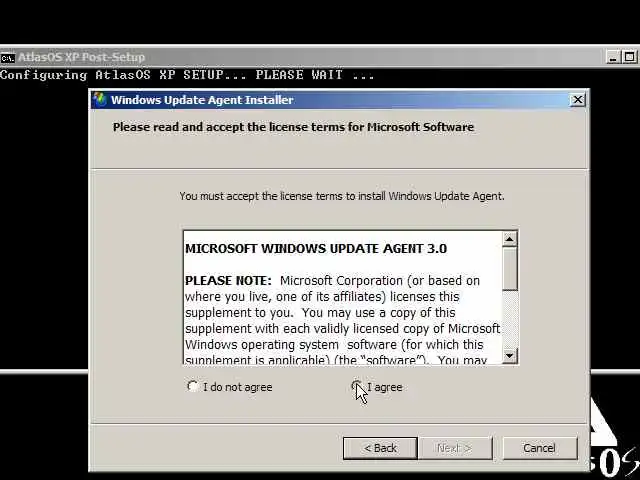Click the "PLEASE NOTE:" text in license
The width and height of the screenshot is (640, 480).
tap(228, 281)
